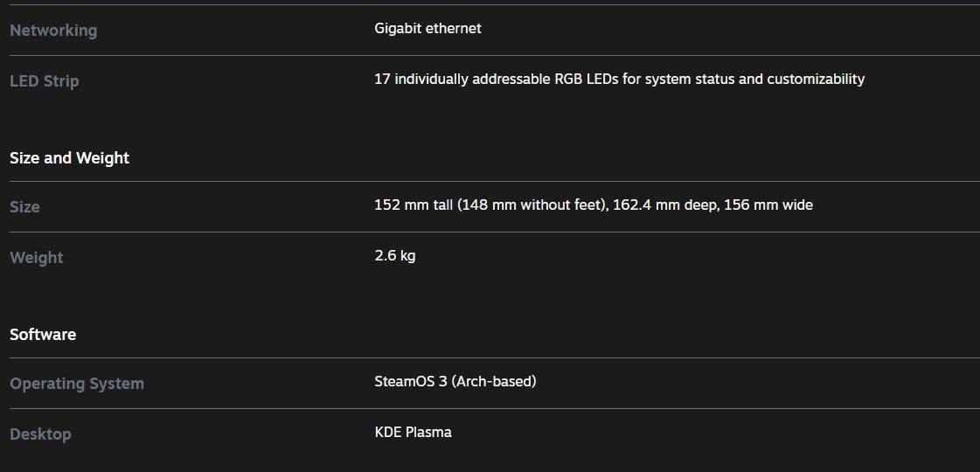
Task: Click the 2.6 kg weight value
Action: [394, 256]
